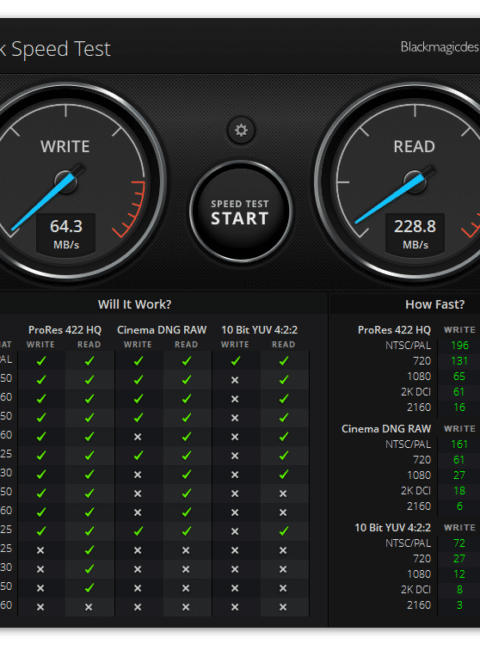Click WRITE subheader under 10 Bit YUV table column
The image size is (480, 650).
[235, 344]
